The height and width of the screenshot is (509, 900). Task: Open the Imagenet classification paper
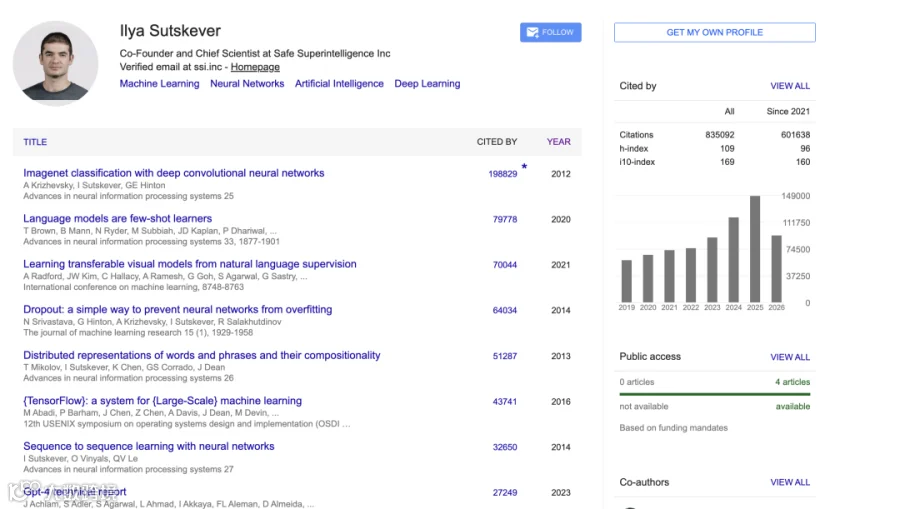tap(173, 173)
